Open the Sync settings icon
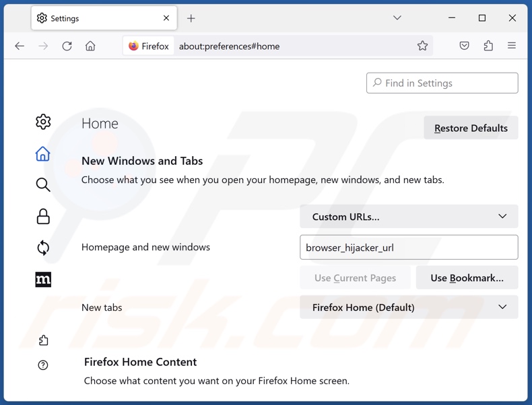532x405 pixels. pyautogui.click(x=43, y=248)
